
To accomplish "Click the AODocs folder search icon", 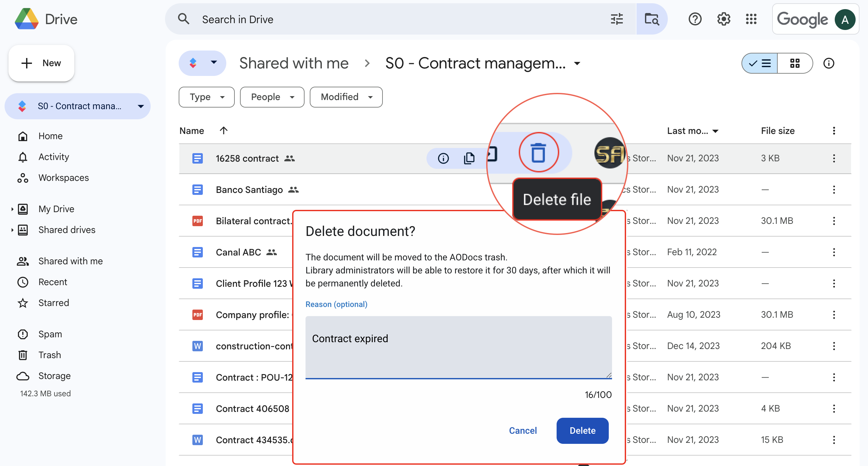I will click(651, 19).
